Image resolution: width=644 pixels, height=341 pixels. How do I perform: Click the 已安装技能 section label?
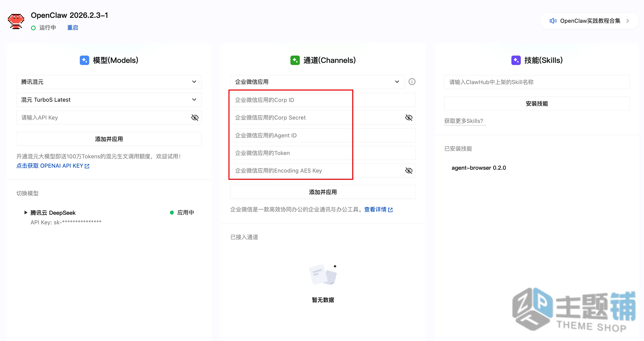tap(458, 149)
